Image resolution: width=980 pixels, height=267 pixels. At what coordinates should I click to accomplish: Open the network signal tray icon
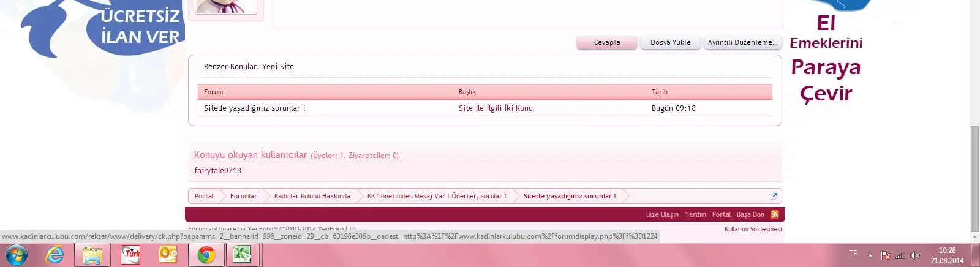(900, 255)
